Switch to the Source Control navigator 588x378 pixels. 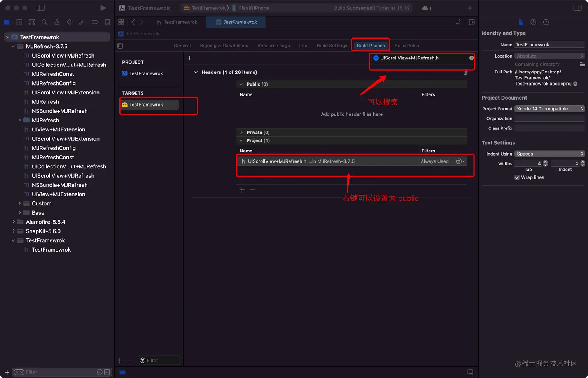(19, 22)
